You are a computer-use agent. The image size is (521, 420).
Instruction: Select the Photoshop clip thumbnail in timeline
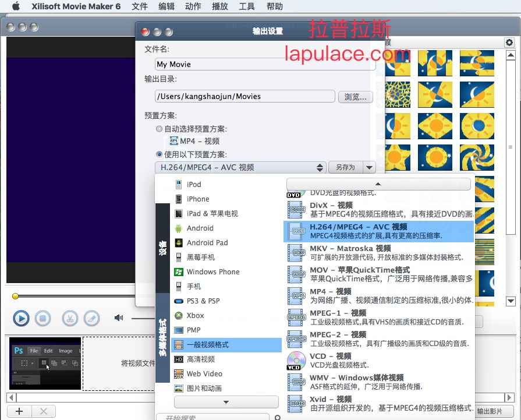pyautogui.click(x=45, y=363)
